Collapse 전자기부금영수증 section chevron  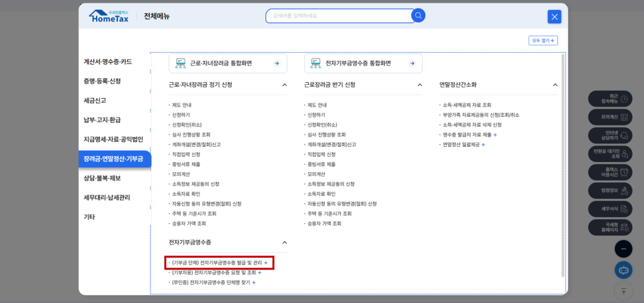click(285, 242)
